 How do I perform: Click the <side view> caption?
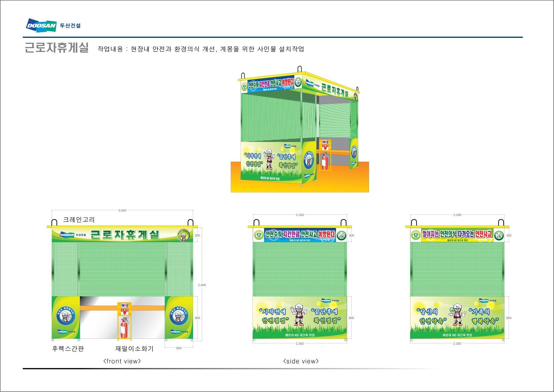(x=301, y=361)
